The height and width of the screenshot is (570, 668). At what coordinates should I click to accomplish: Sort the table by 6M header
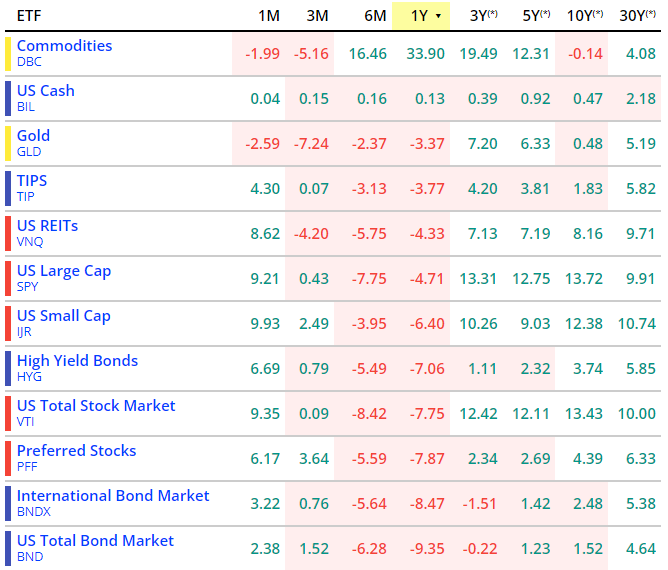coord(375,16)
